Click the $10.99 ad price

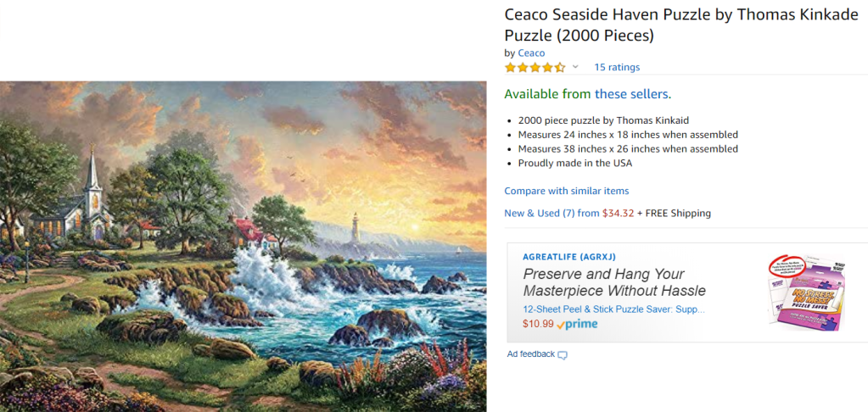click(x=537, y=324)
